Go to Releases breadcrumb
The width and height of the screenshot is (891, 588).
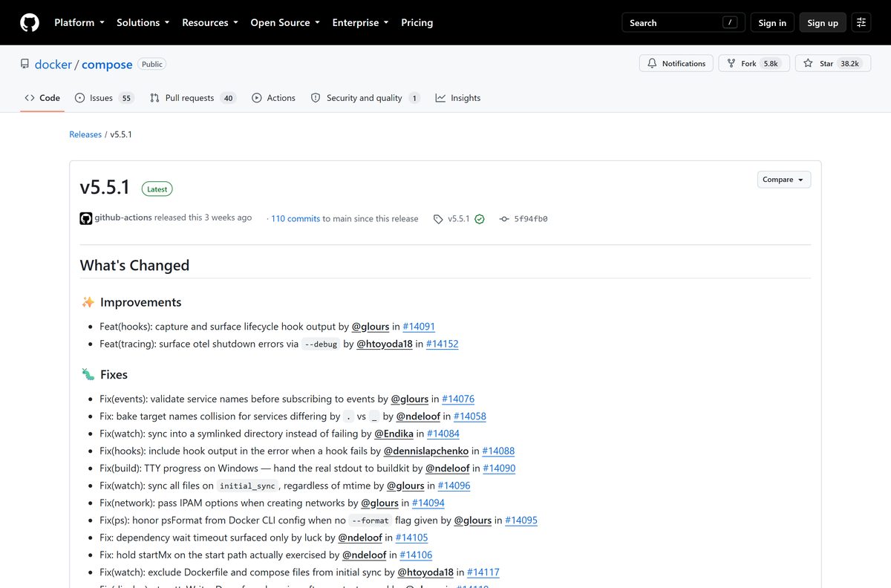pos(85,134)
